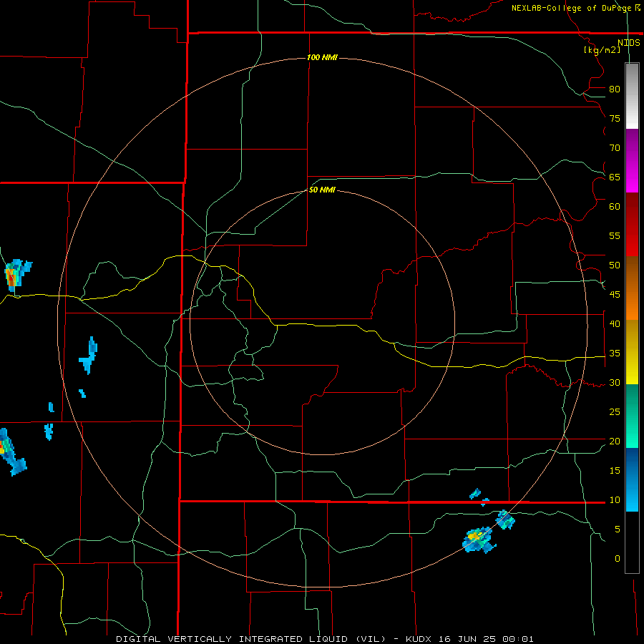Click the 25 value on the color scale
Screen dimensions: 644x644
point(615,412)
